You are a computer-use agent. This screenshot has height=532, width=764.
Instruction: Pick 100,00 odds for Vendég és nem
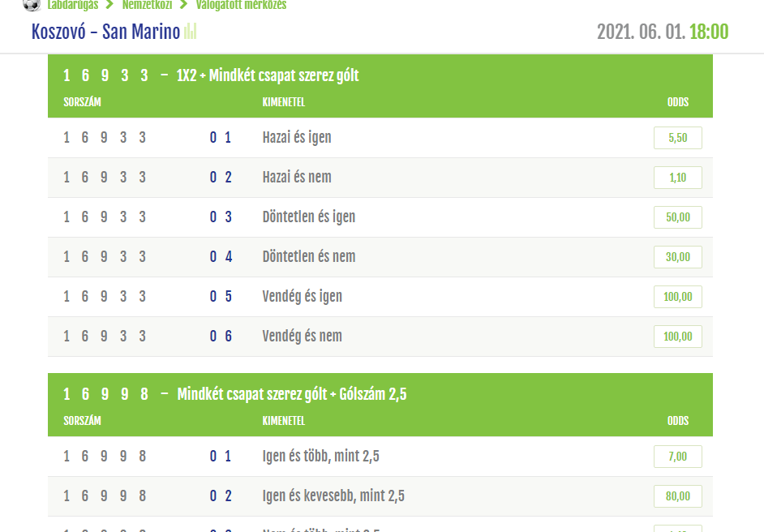point(677,337)
